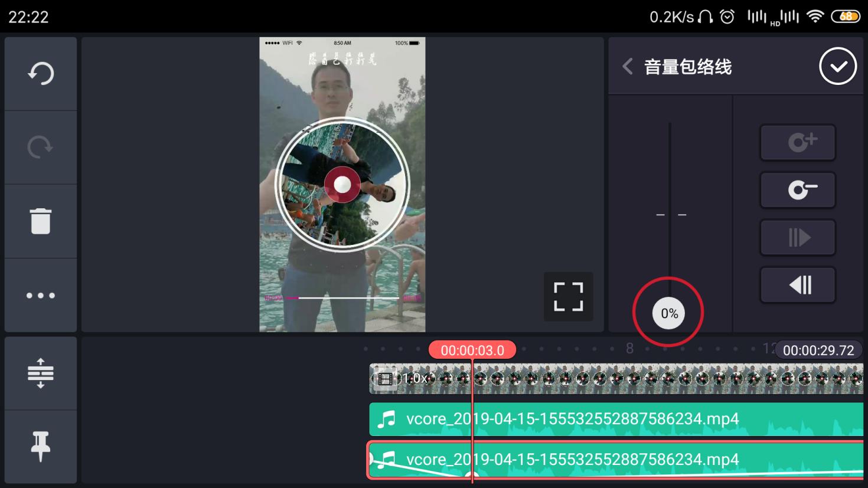
Task: Select the 0% volume slider handle
Action: pyautogui.click(x=669, y=313)
